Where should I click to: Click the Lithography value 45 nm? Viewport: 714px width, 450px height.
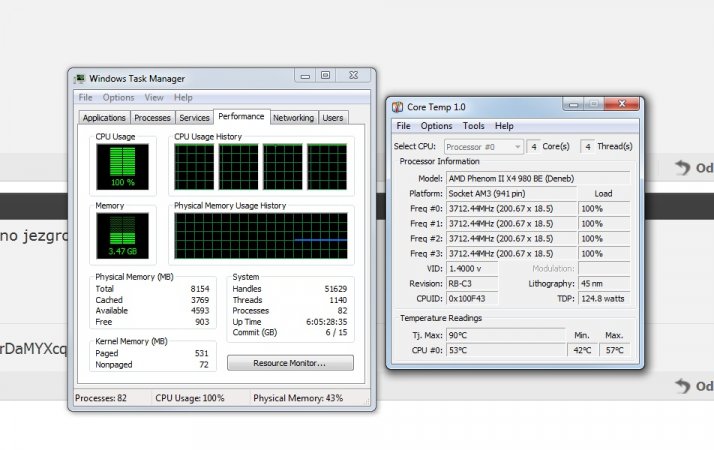pos(604,284)
